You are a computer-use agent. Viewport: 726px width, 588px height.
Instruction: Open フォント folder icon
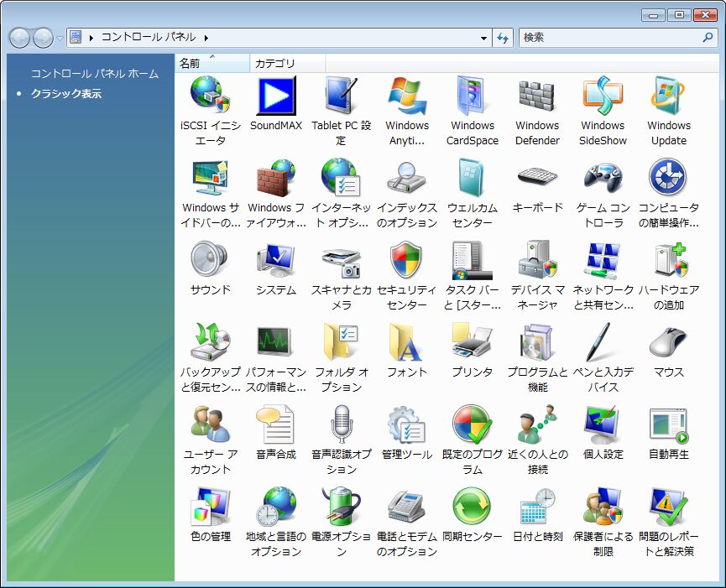point(406,342)
